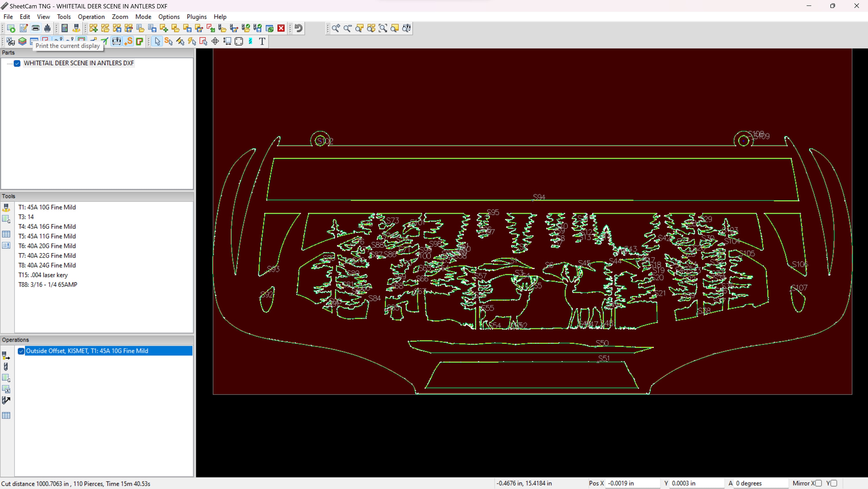Image resolution: width=868 pixels, height=489 pixels.
Task: Click the pan view four-arrow icon
Action: coord(215,41)
